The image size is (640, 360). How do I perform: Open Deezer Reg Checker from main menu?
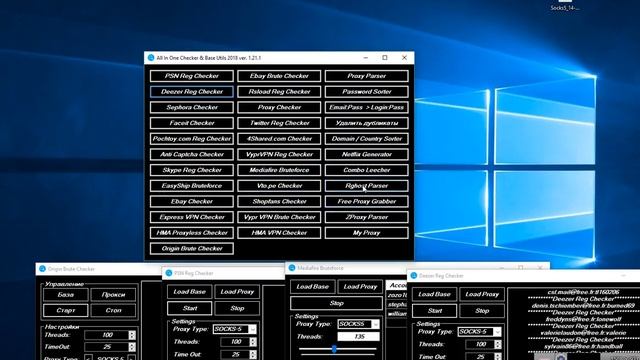(x=192, y=91)
